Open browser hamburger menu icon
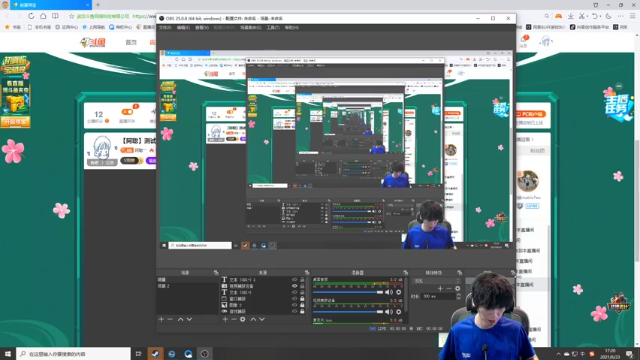 point(632,16)
